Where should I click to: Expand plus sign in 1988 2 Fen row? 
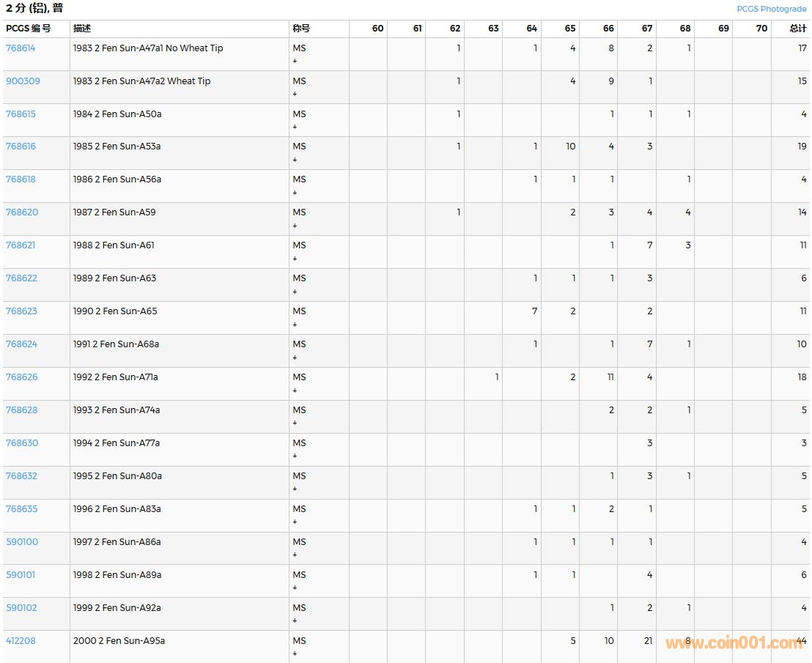(295, 259)
